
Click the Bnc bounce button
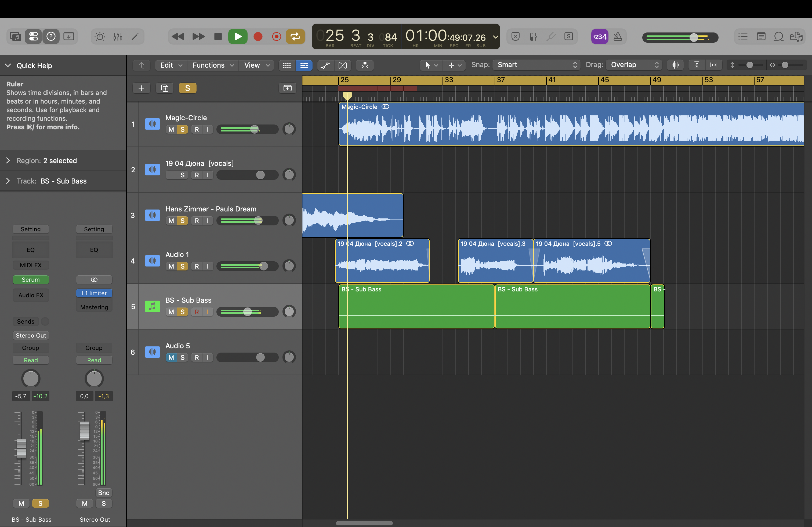pos(103,493)
